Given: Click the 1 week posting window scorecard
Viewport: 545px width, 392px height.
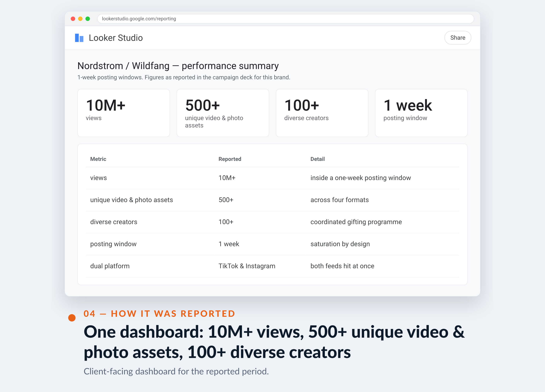Looking at the screenshot, I should 421,113.
